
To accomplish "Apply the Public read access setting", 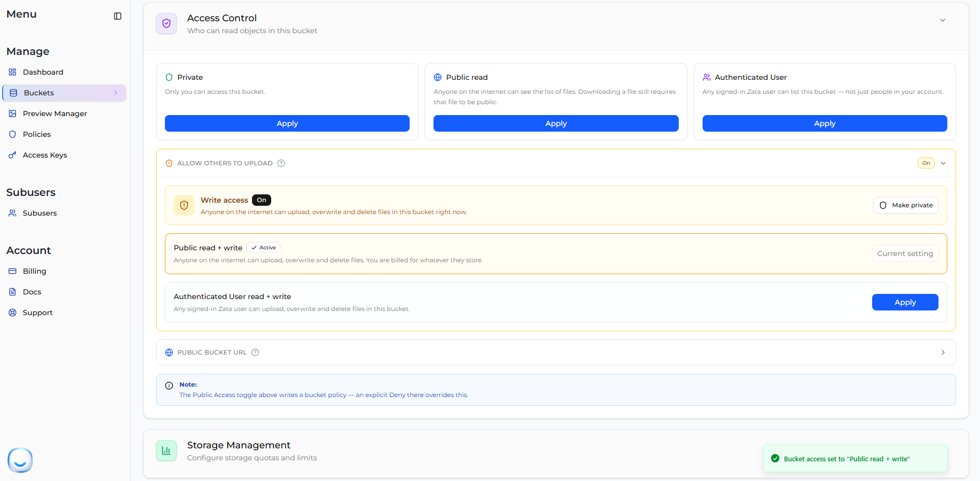I will click(x=556, y=123).
